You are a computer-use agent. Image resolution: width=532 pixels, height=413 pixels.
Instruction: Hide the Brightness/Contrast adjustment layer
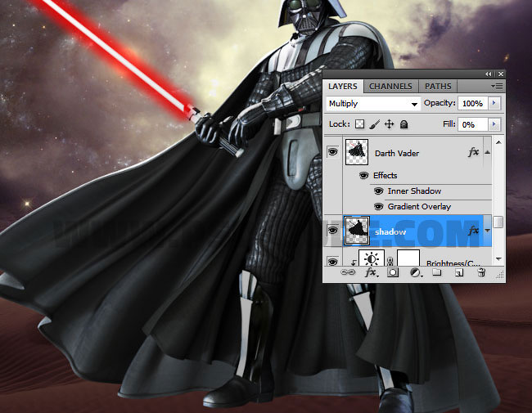tap(332, 262)
